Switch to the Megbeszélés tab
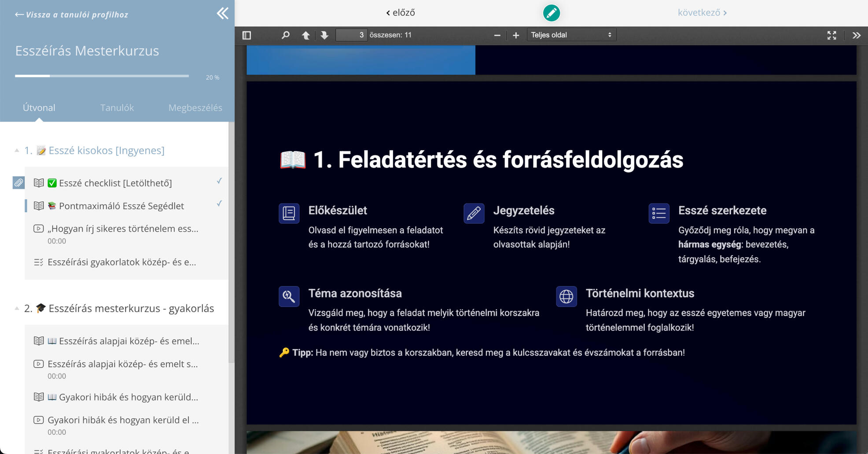 (x=195, y=108)
